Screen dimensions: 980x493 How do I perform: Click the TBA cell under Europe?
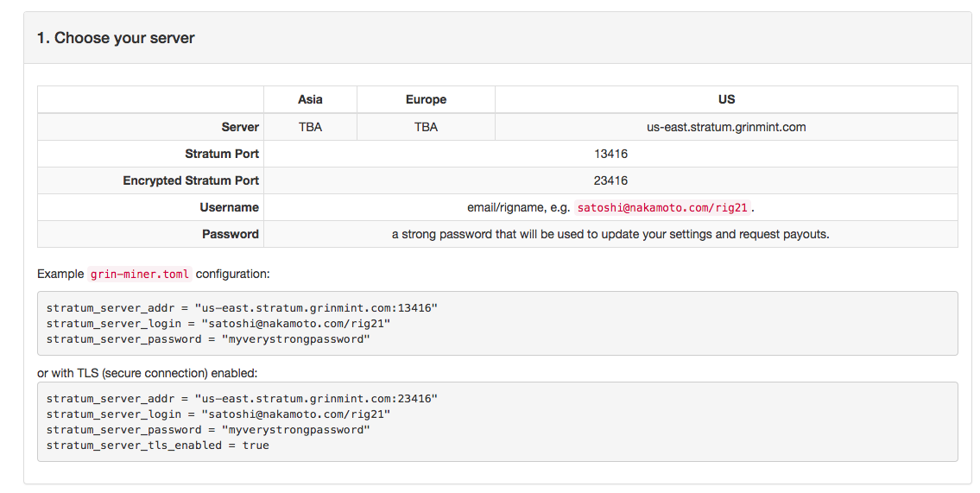[426, 127]
